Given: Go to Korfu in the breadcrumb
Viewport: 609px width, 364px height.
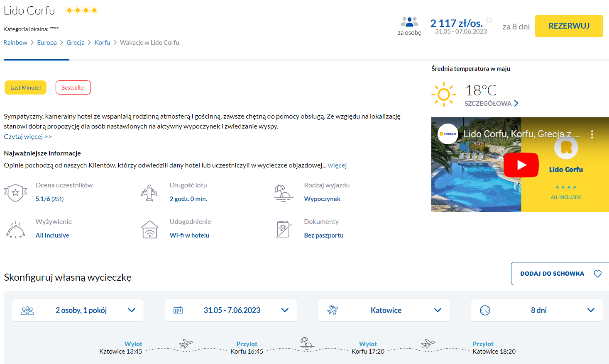Looking at the screenshot, I should point(102,43).
